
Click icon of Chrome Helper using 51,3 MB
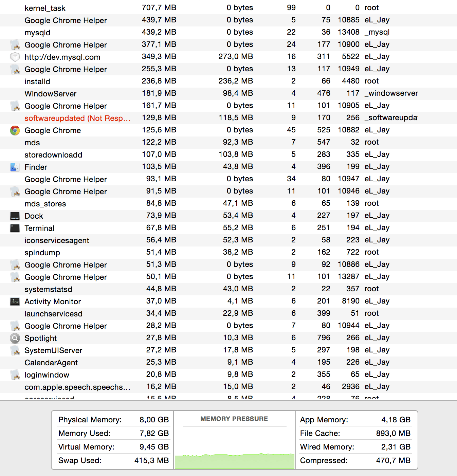point(15,265)
